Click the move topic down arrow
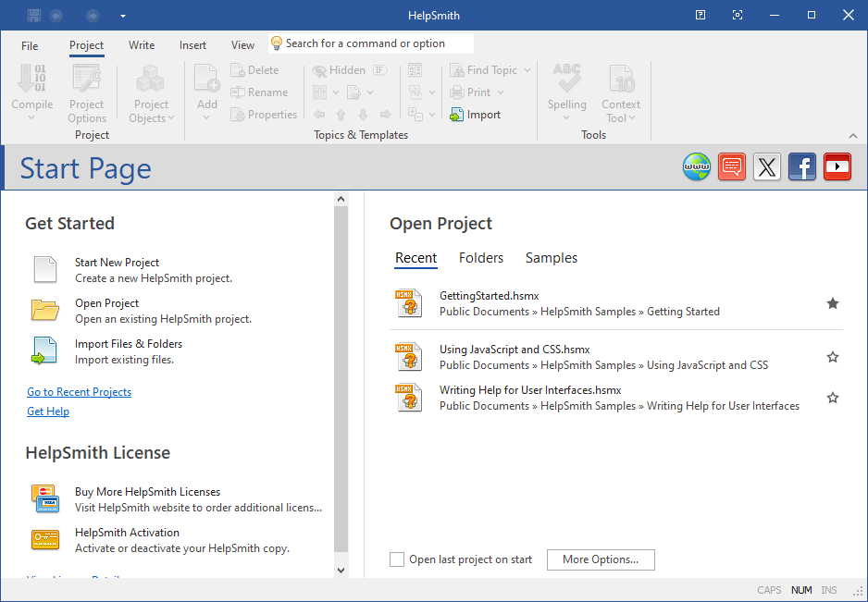This screenshot has width=868, height=602. pos(363,115)
